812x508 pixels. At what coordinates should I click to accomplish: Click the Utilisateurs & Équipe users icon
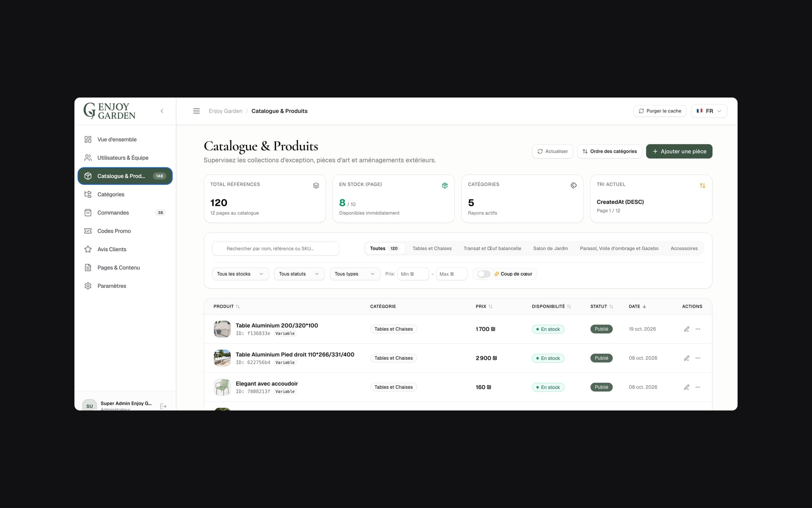(88, 158)
